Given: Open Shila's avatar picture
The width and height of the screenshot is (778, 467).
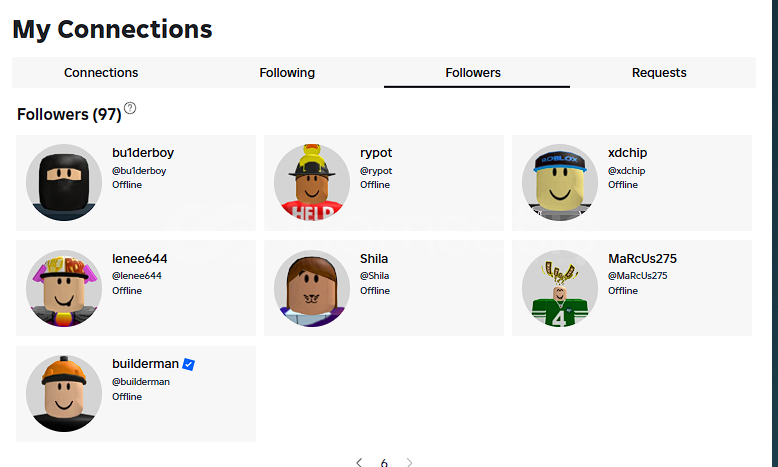Looking at the screenshot, I should tap(312, 288).
